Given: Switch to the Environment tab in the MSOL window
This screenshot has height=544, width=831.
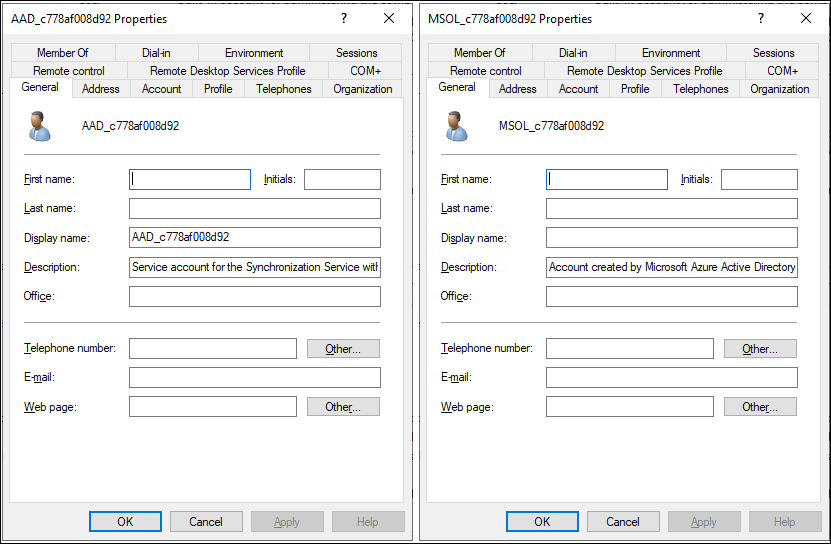Looking at the screenshot, I should [671, 52].
